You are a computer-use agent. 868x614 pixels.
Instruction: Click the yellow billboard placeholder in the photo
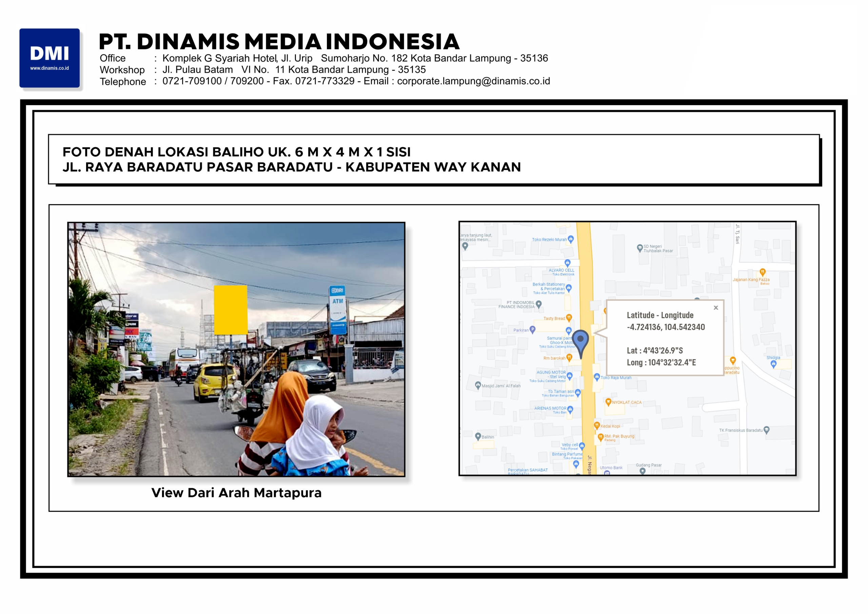(231, 310)
